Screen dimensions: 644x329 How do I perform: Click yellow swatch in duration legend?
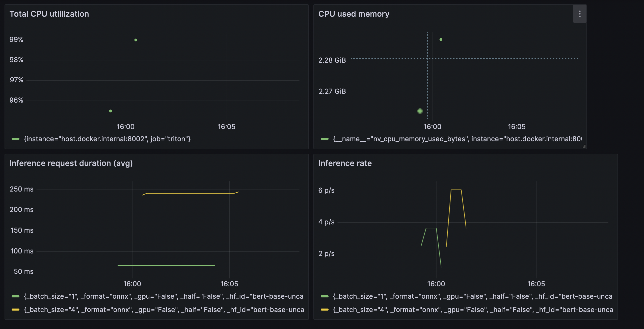point(16,310)
